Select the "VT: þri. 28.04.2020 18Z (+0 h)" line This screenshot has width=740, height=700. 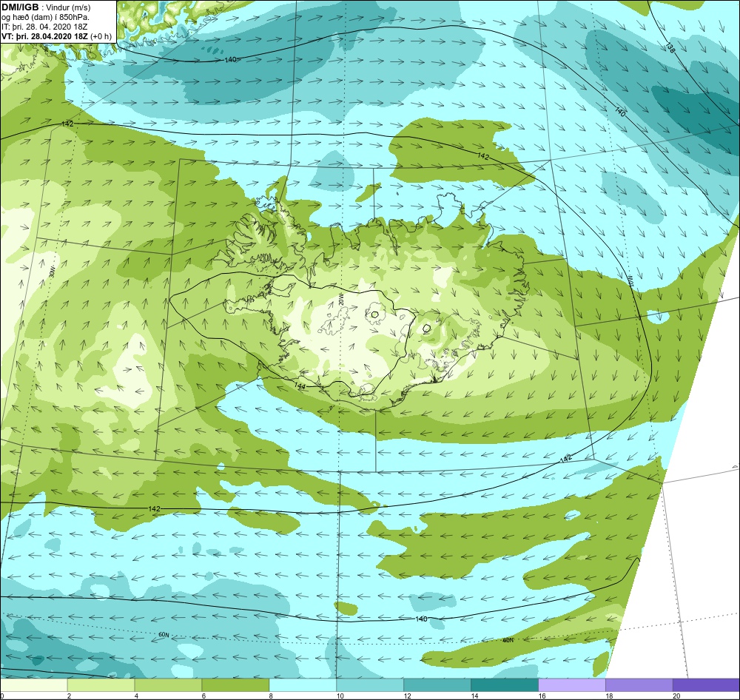coord(57,36)
